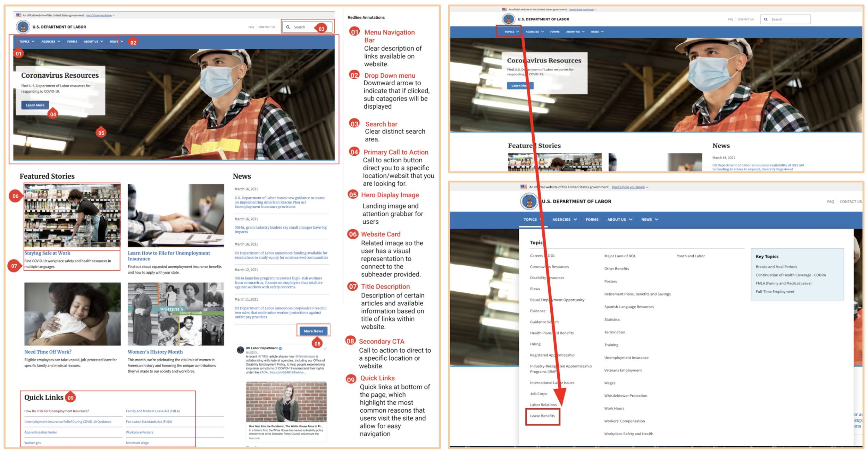Expand the About Us dropdown in left navigation

click(93, 42)
